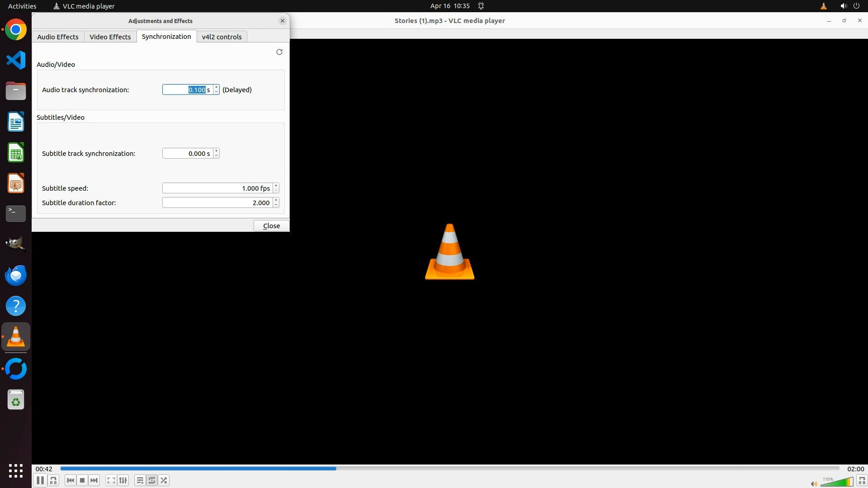Screen dimensions: 868x488
Task: Increase audio track synchronization with up arrow
Action: tap(217, 87)
